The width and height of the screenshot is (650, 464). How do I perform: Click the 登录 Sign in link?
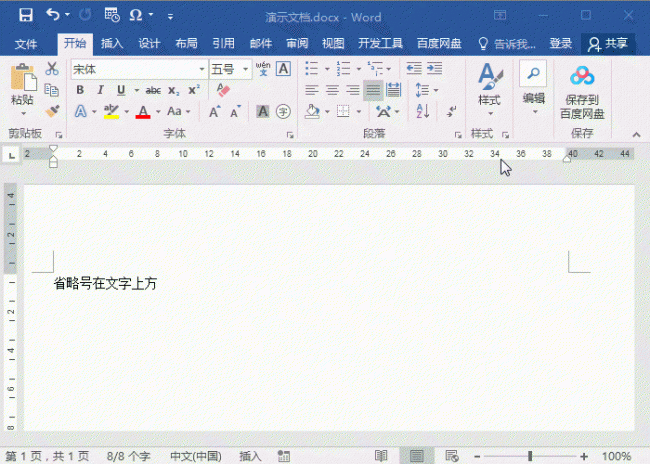tap(560, 43)
